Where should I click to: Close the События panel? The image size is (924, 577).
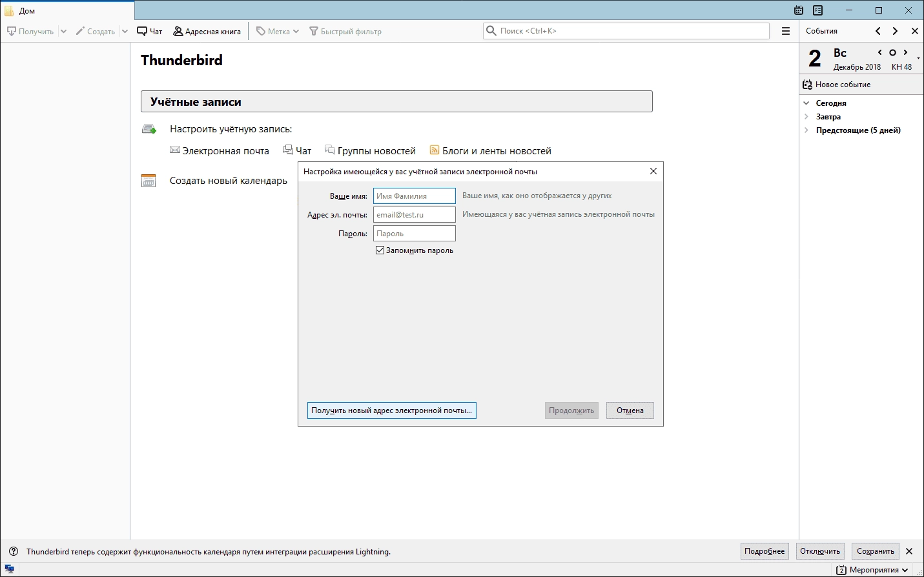pyautogui.click(x=914, y=31)
